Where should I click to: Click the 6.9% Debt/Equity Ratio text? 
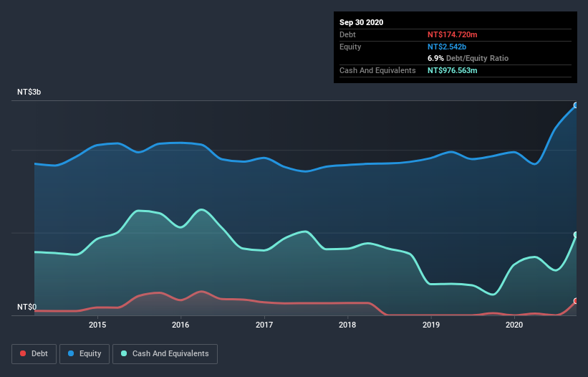click(468, 59)
